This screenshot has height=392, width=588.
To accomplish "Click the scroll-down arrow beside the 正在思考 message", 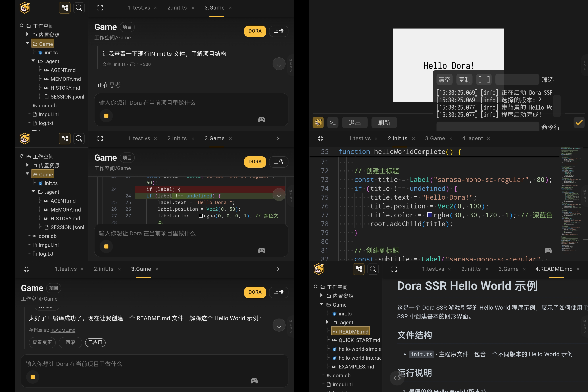I will 279,64.
